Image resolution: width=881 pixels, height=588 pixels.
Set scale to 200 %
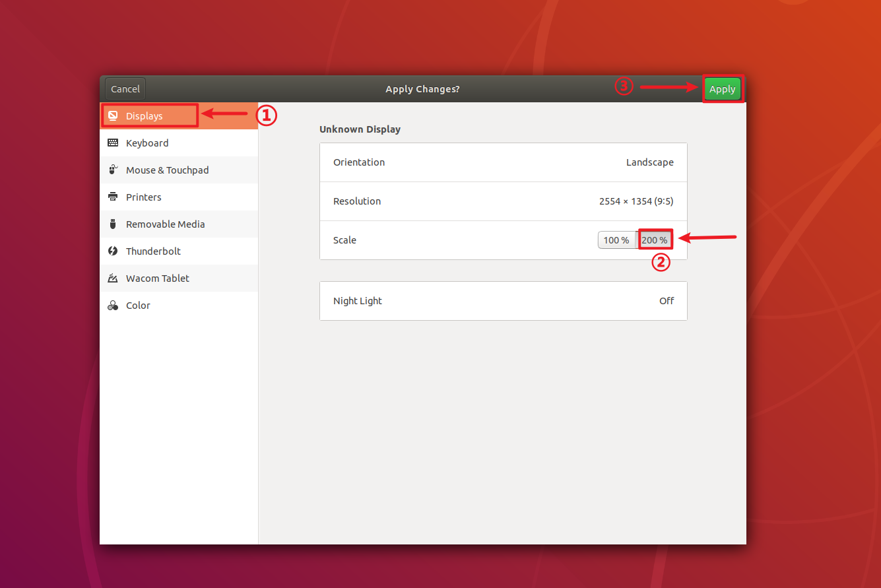(x=655, y=240)
